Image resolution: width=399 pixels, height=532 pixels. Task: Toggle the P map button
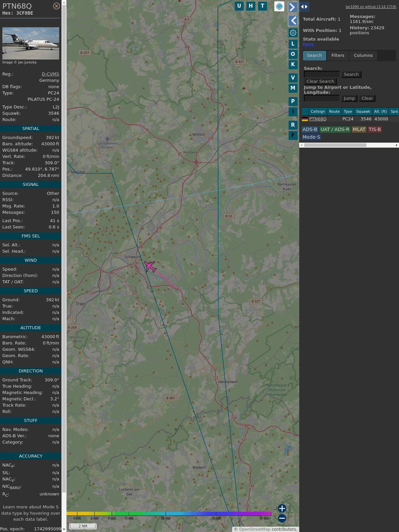tap(293, 101)
